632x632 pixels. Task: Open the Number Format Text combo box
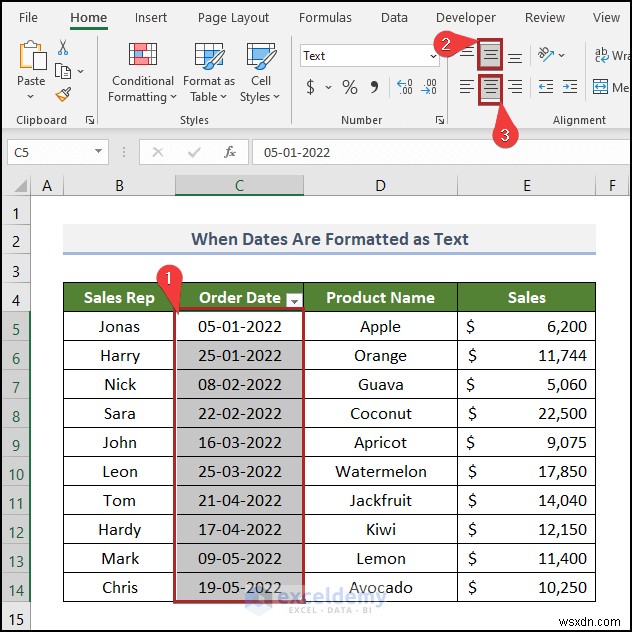pyautogui.click(x=370, y=56)
